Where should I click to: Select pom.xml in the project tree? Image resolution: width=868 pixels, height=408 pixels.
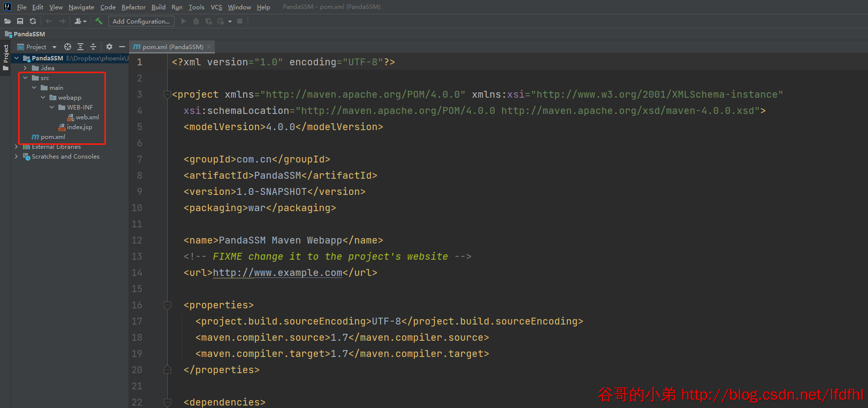49,137
